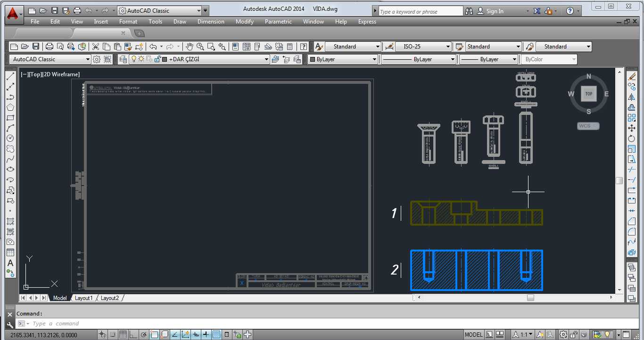Viewport: 644px width, 340px height.
Task: Click the TOP face of ViewCube
Action: (589, 94)
